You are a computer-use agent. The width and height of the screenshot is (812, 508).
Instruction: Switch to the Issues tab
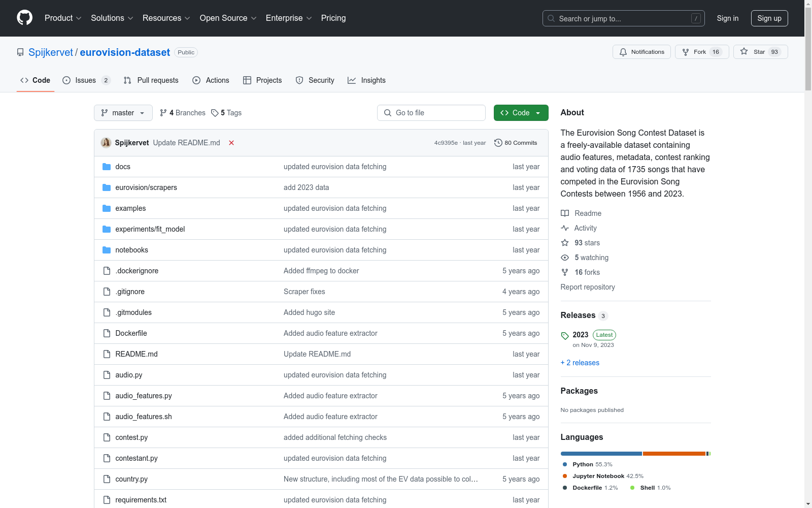click(x=86, y=80)
